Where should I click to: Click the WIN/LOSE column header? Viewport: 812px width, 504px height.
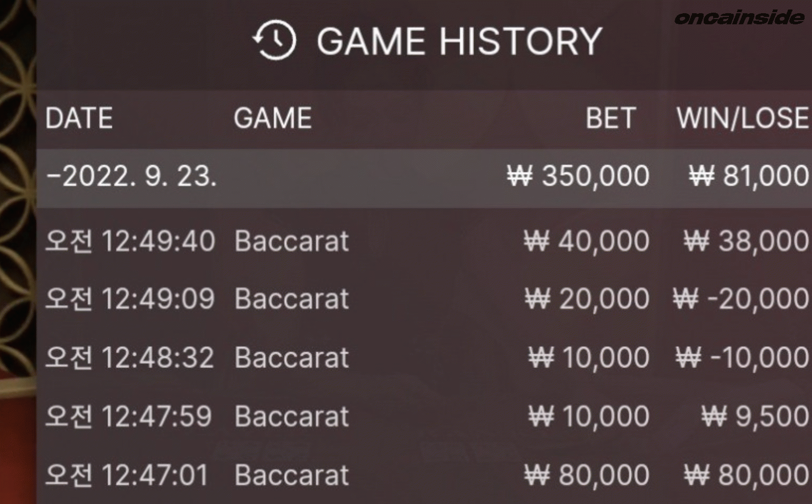(x=742, y=118)
